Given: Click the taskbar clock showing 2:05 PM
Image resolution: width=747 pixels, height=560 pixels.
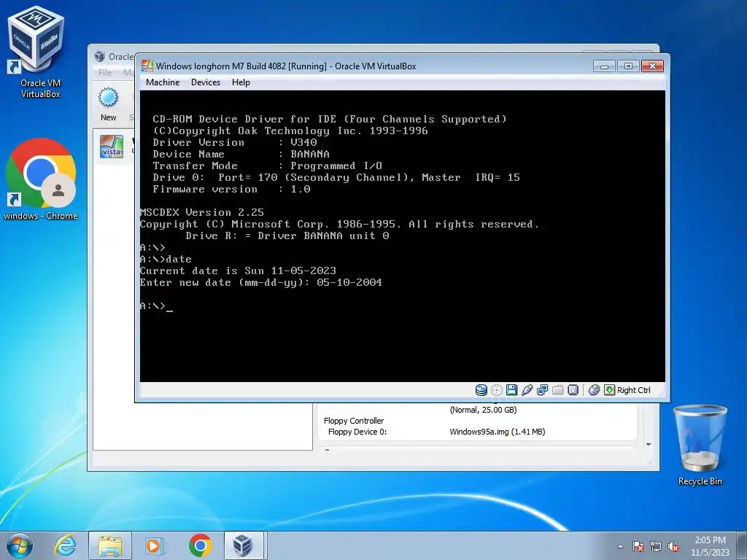Looking at the screenshot, I should tap(710, 546).
